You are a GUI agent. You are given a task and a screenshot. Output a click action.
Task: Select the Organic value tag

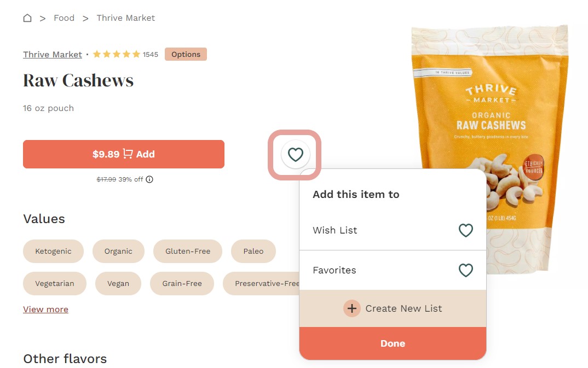click(118, 252)
